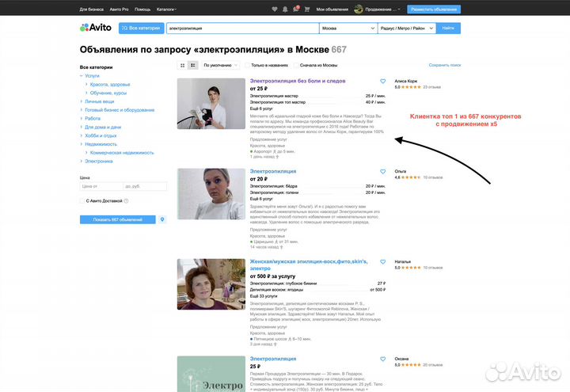This screenshot has width=570, height=392.
Task: Select Готовый бизнес и оборудование category
Action: (120, 110)
